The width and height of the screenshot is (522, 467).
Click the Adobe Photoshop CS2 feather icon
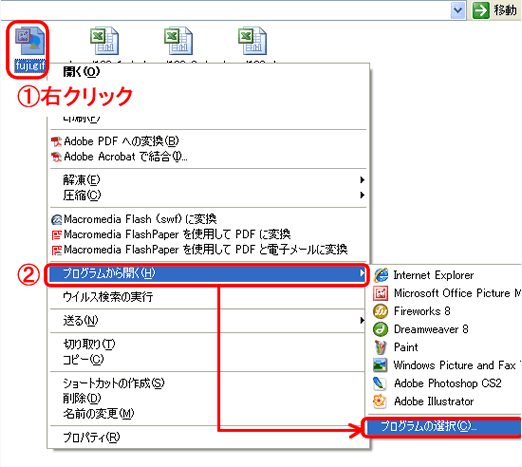(x=381, y=383)
